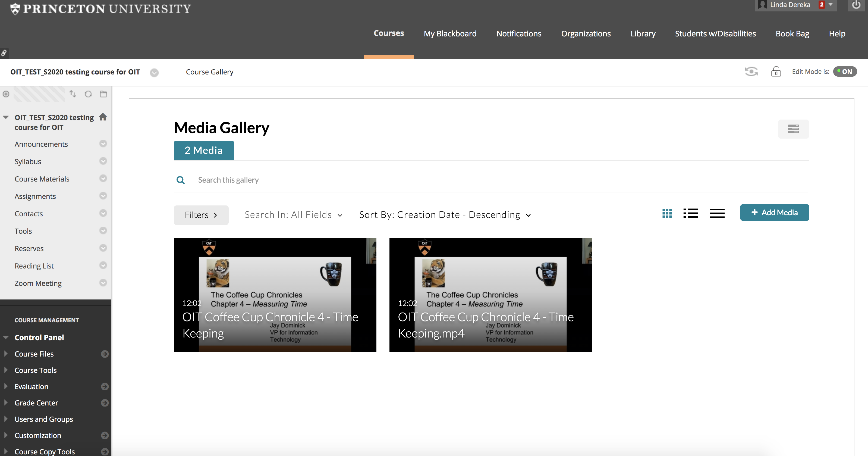Open Grade Center arrow icon

[105, 403]
